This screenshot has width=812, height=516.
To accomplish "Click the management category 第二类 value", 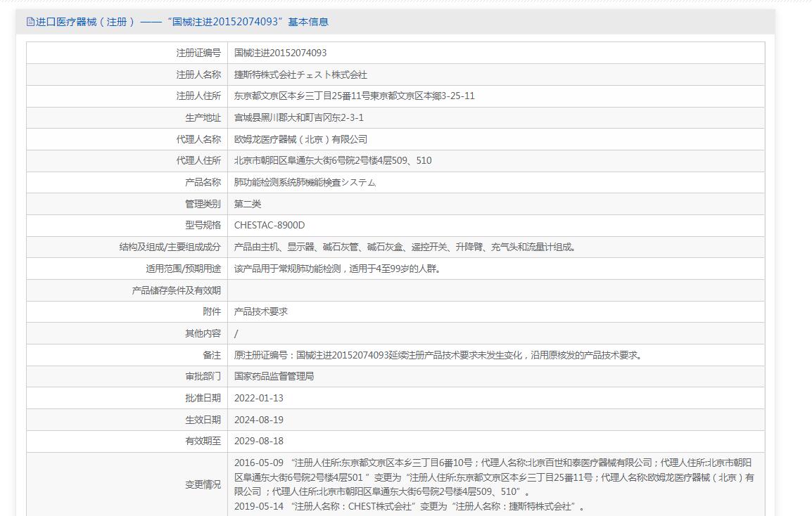I will 248,204.
